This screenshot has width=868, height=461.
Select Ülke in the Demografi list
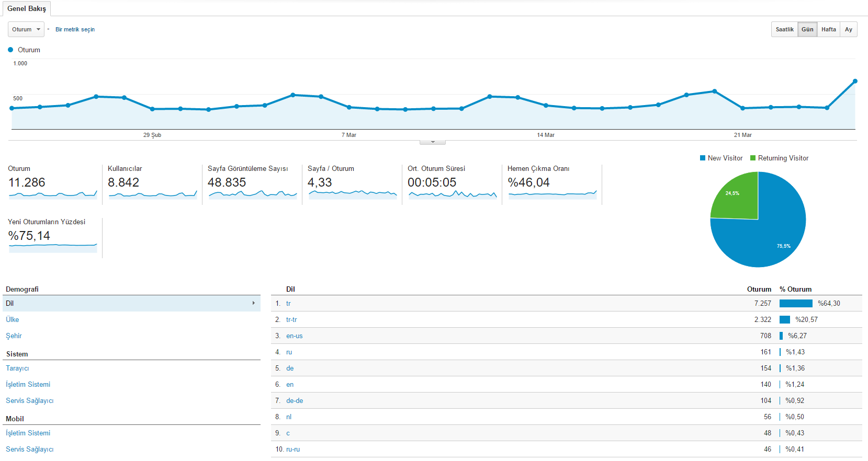pos(13,320)
